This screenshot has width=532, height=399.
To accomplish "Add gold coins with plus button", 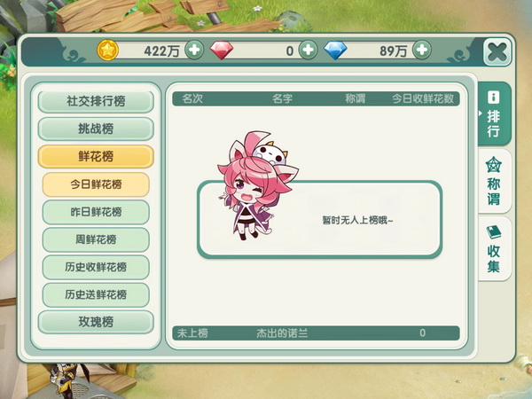I will (x=194, y=50).
